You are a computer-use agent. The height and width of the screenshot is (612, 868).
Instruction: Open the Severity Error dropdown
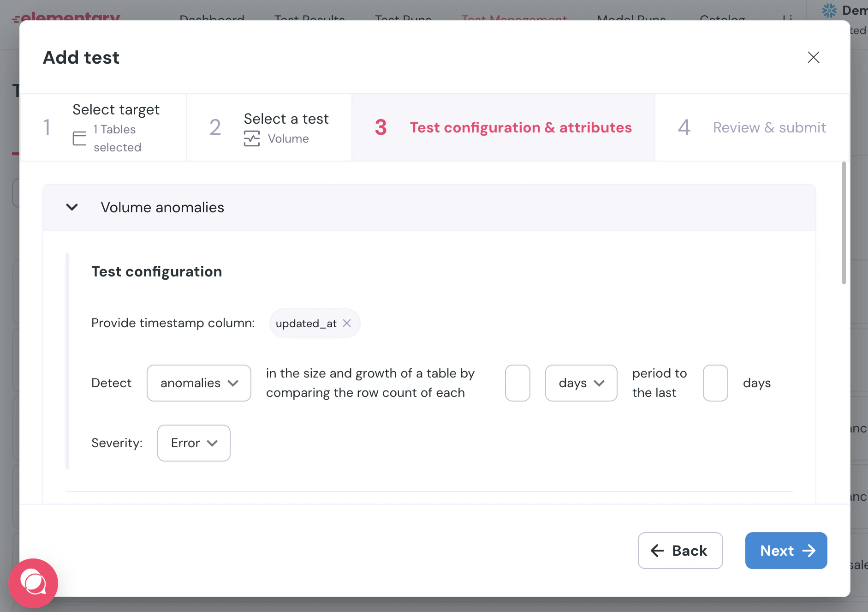(x=194, y=443)
